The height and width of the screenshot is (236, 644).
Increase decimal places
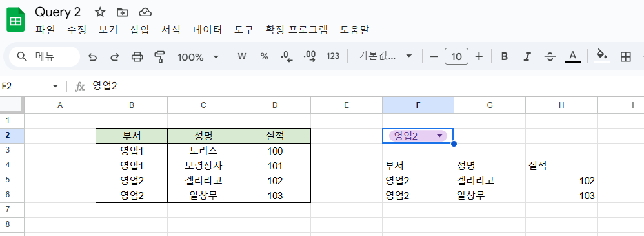pyautogui.click(x=309, y=56)
